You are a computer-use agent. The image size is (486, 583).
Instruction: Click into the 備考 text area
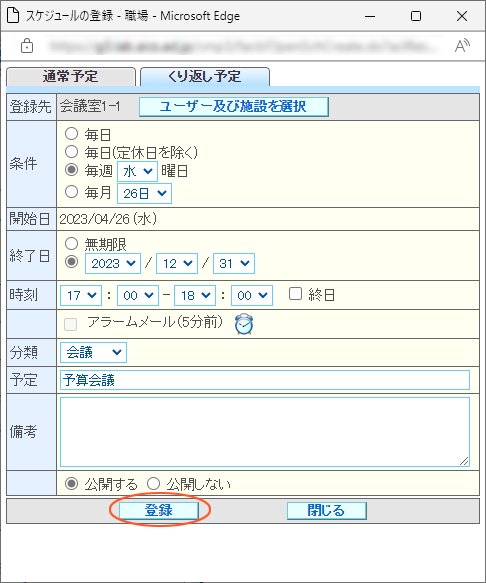tap(265, 432)
